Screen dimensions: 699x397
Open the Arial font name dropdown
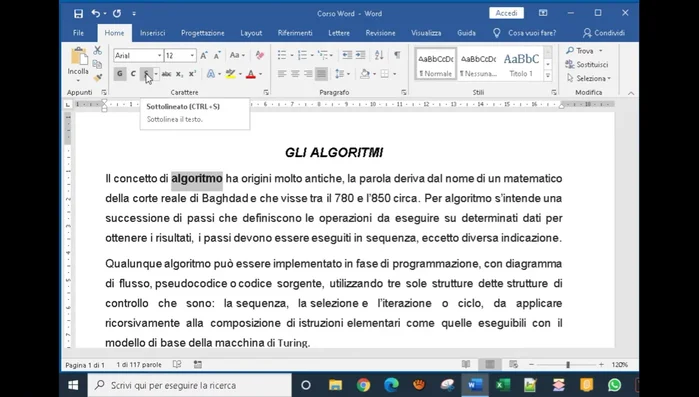click(x=160, y=56)
